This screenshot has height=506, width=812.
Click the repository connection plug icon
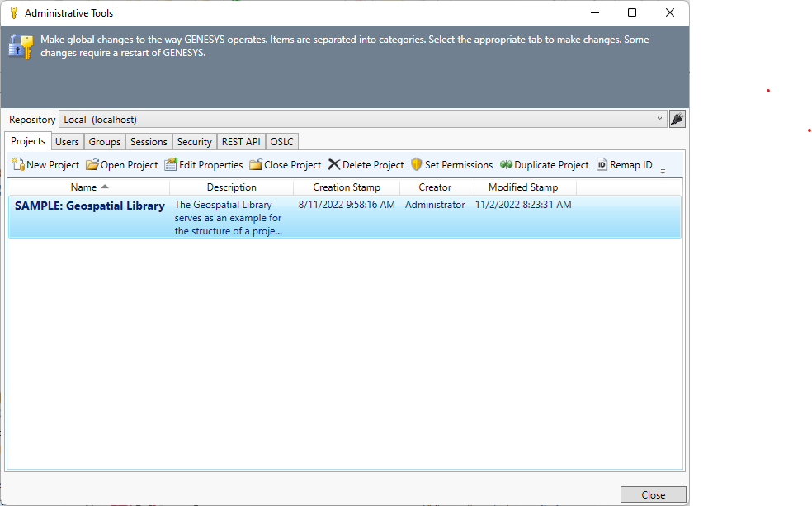coord(677,119)
